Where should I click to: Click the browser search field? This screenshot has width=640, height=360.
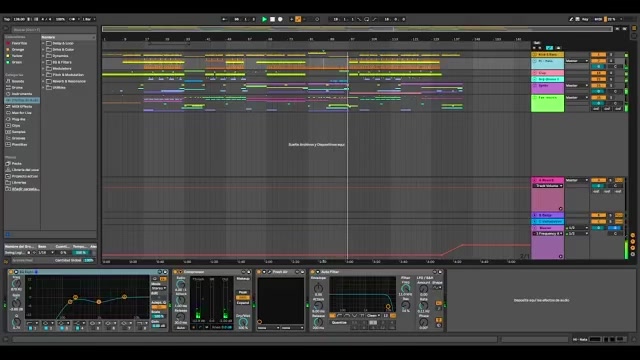point(54,30)
